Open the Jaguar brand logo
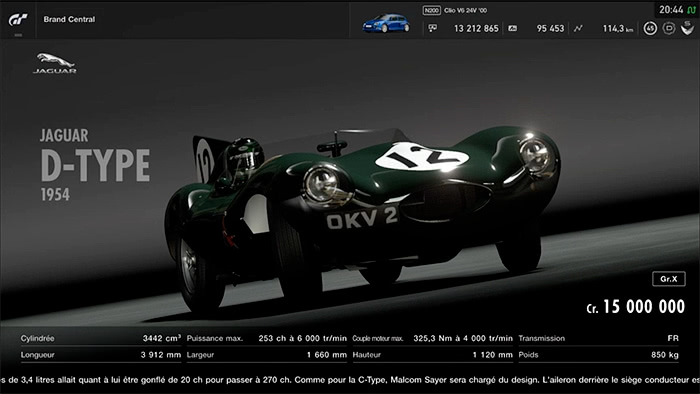 click(55, 63)
